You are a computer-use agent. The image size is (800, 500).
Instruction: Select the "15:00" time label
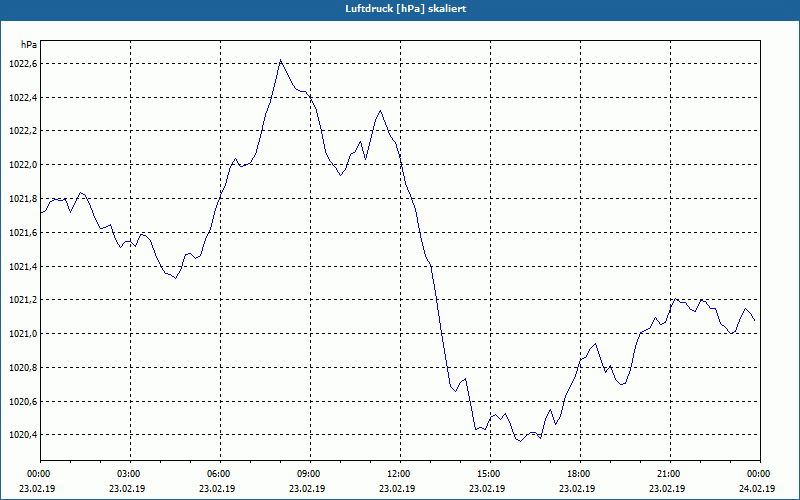pos(488,474)
